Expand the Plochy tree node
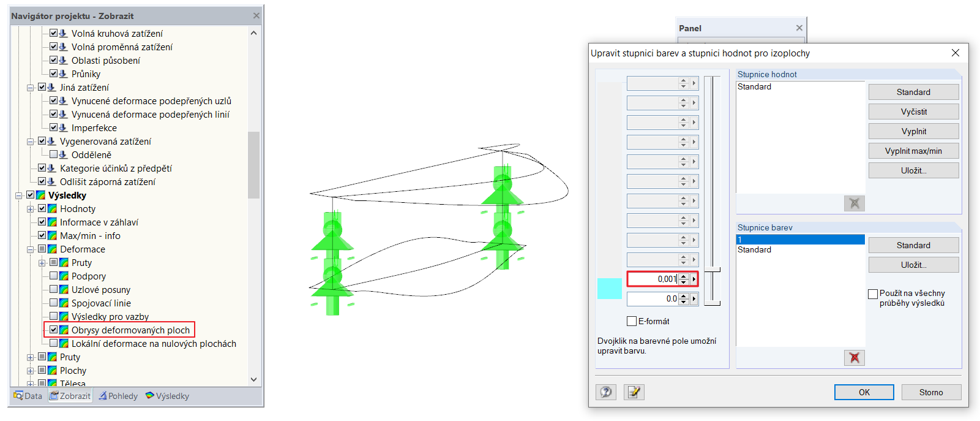 (31, 371)
